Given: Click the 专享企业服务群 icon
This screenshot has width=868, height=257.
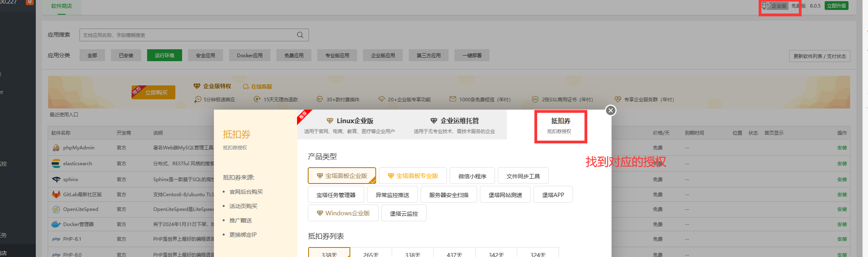Looking at the screenshot, I should click(x=618, y=99).
